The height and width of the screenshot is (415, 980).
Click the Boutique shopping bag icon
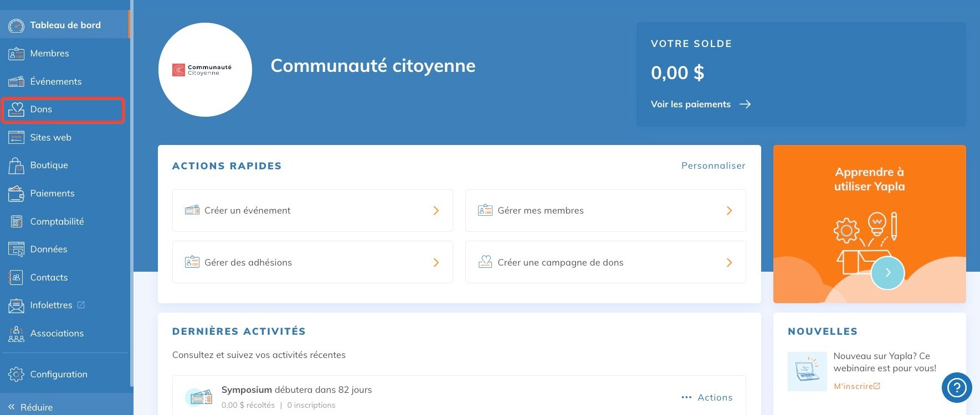16,165
